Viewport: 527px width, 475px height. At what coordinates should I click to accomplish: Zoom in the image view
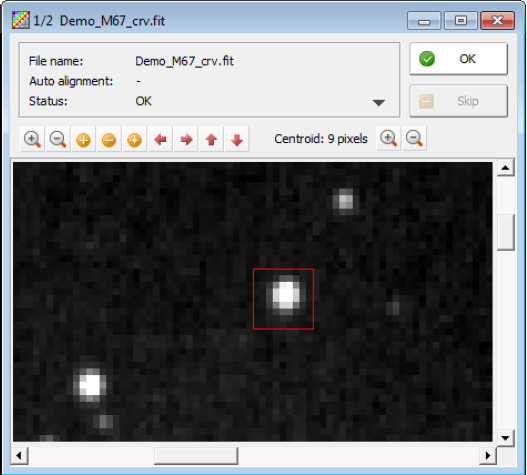(32, 139)
